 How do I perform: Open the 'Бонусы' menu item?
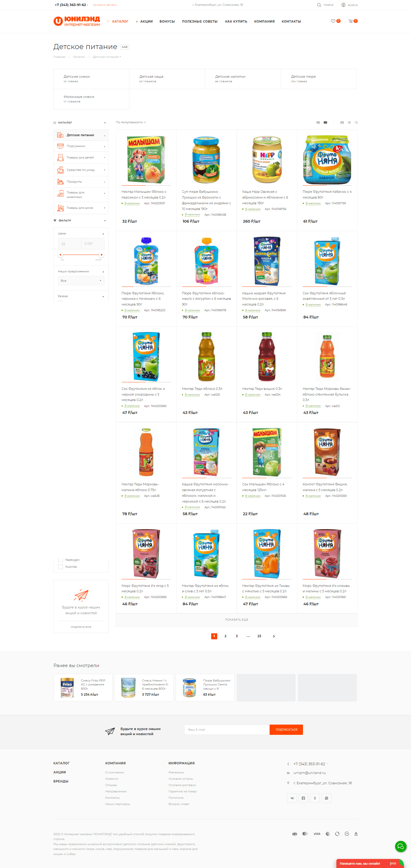(x=167, y=22)
